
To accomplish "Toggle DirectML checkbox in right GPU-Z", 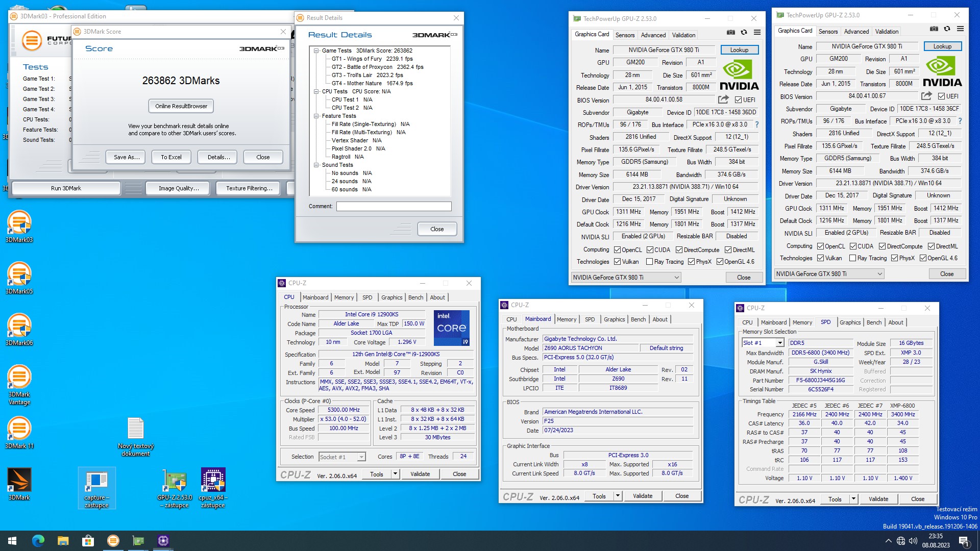I will [x=931, y=246].
